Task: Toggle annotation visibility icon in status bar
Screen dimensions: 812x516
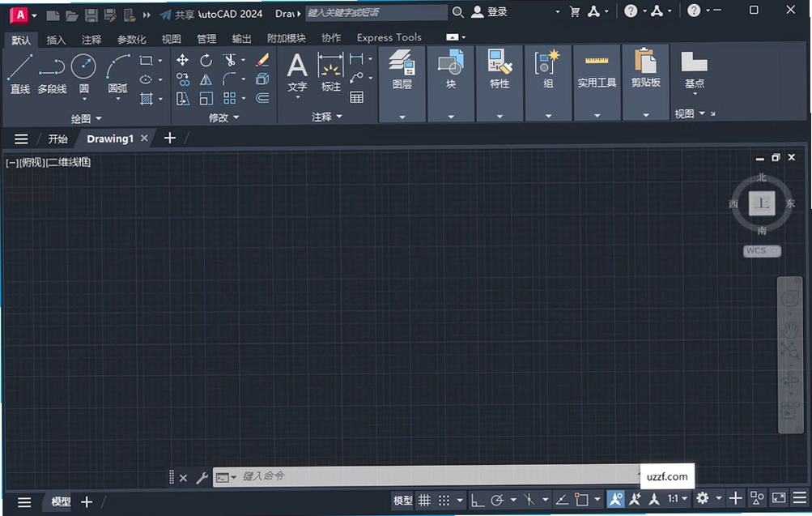Action: coord(616,500)
